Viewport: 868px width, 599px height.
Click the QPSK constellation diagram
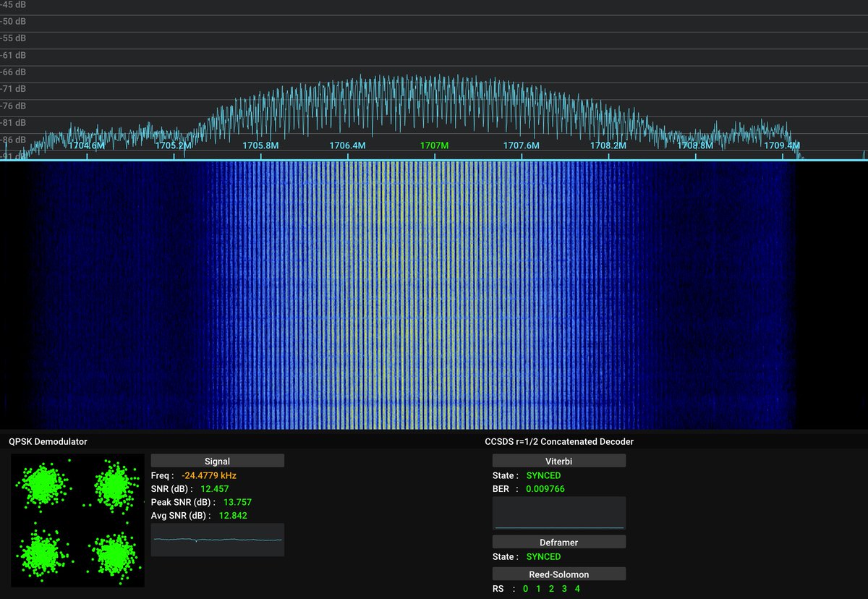pyautogui.click(x=77, y=520)
